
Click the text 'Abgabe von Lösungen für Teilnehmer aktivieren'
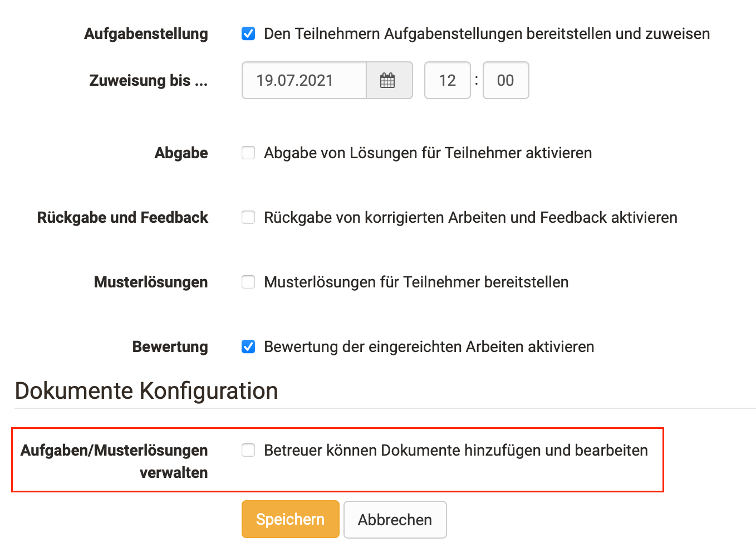(428, 153)
